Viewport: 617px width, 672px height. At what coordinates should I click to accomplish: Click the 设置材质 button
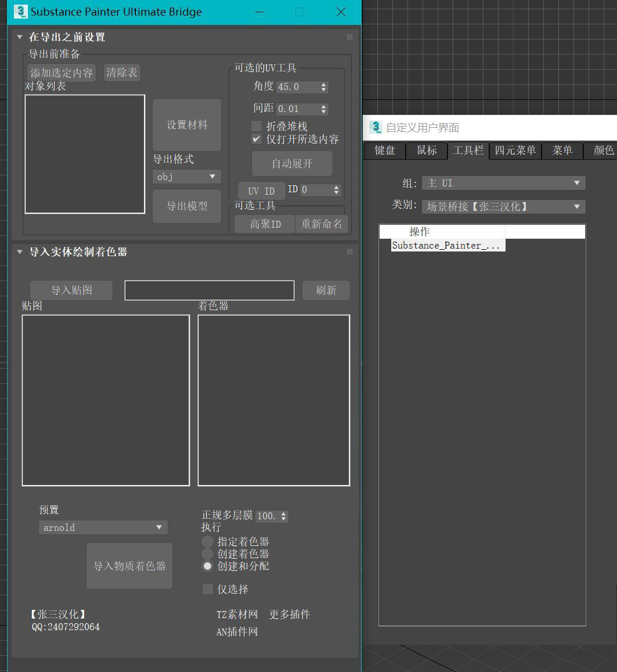[186, 125]
